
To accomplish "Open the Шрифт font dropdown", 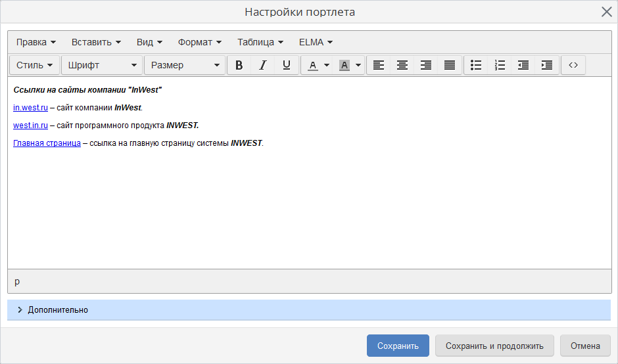I will tap(102, 65).
